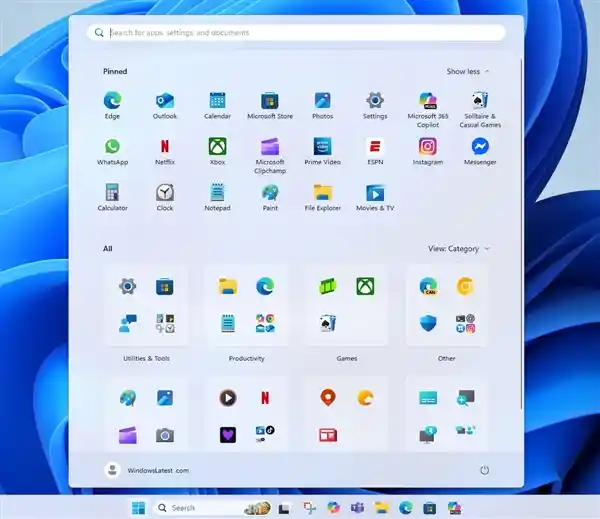Viewport: 600px width, 519px height.
Task: Open the Clock app
Action: [165, 197]
